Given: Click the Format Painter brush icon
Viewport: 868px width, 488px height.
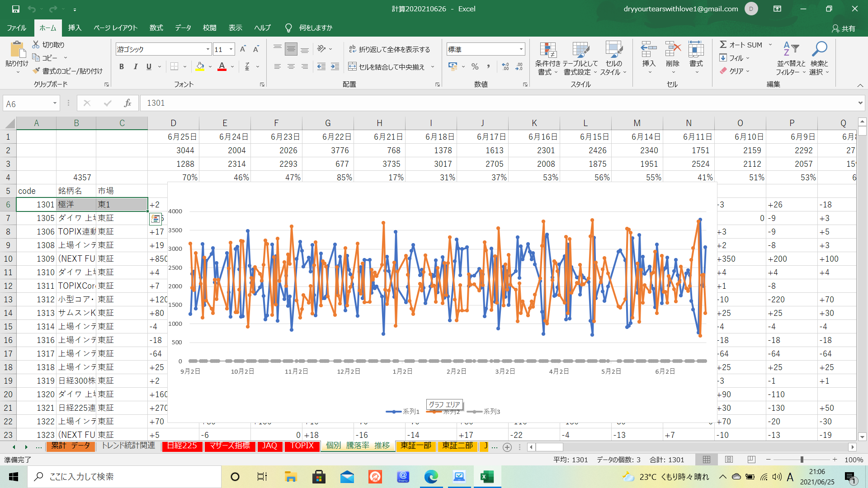Looking at the screenshot, I should [37, 71].
